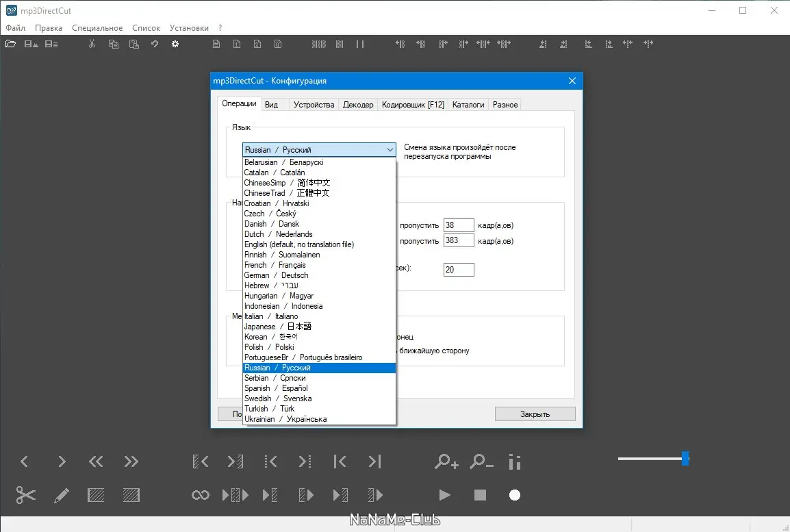Jump to track end with right-arrow-bar icon

[374, 461]
